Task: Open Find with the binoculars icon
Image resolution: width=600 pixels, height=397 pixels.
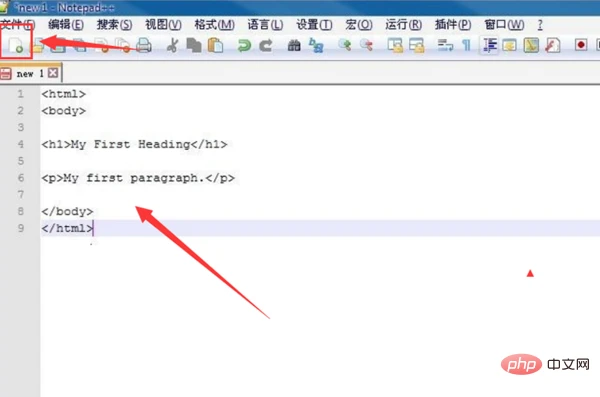Action: (294, 46)
